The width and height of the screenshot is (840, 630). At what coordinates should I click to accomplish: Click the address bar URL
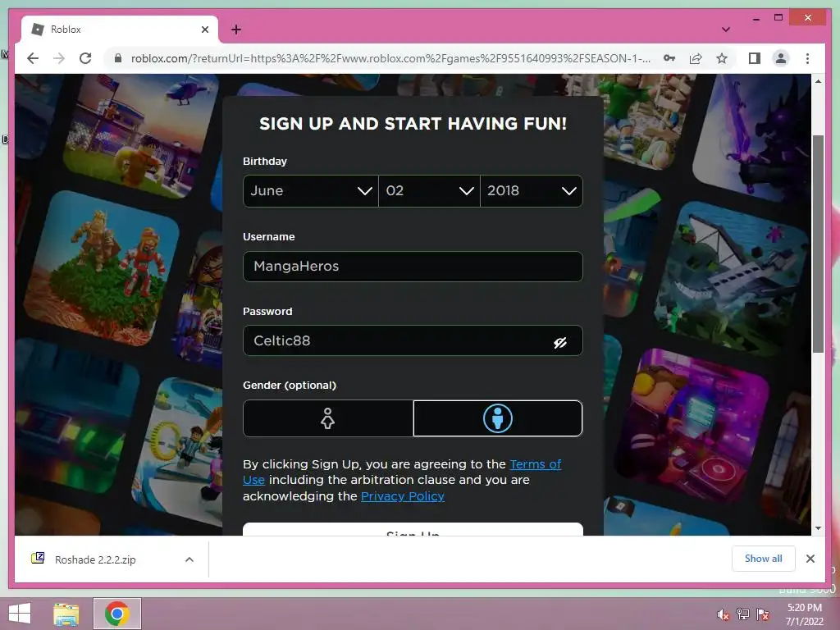[x=391, y=58]
